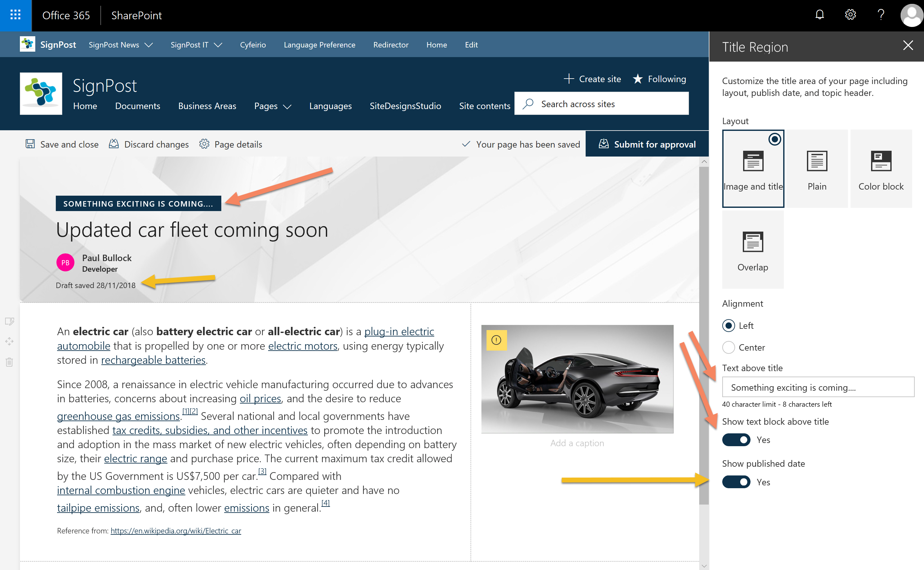This screenshot has width=924, height=570.
Task: Click the Page details gear icon
Action: tap(205, 144)
